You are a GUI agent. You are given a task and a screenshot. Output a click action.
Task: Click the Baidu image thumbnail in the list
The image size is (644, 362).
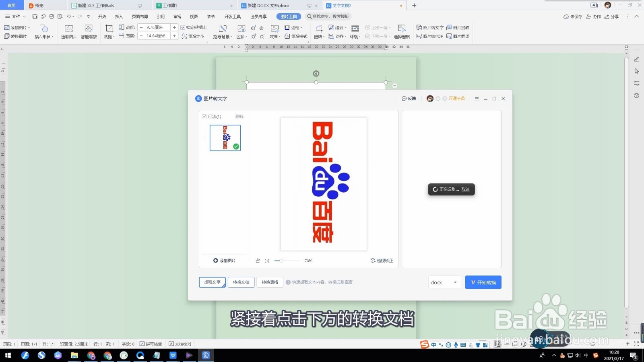point(225,138)
